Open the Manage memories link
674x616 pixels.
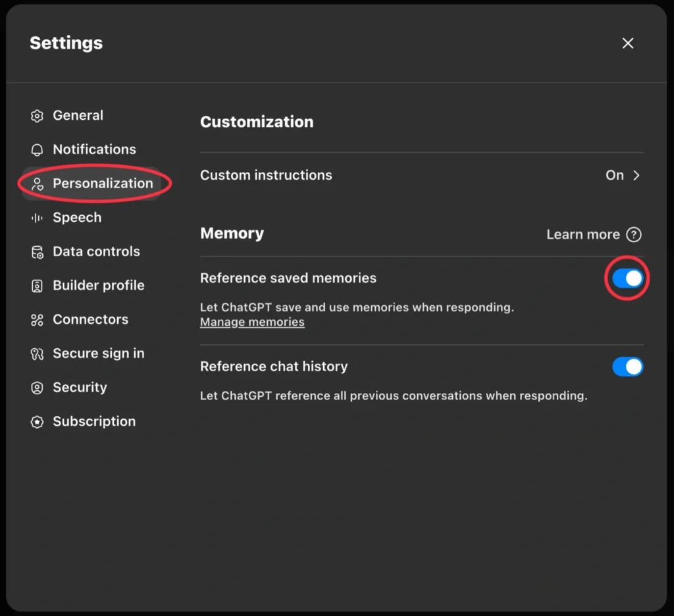coord(252,322)
